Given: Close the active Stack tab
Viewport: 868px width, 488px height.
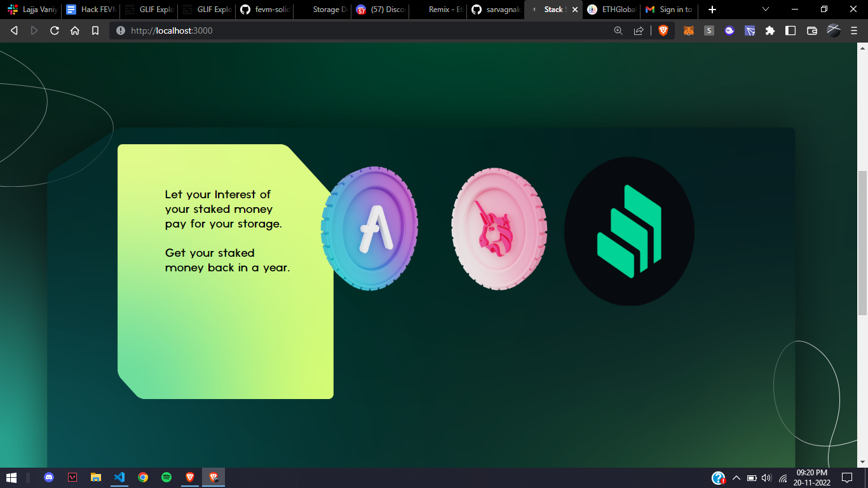Looking at the screenshot, I should click(x=575, y=10).
